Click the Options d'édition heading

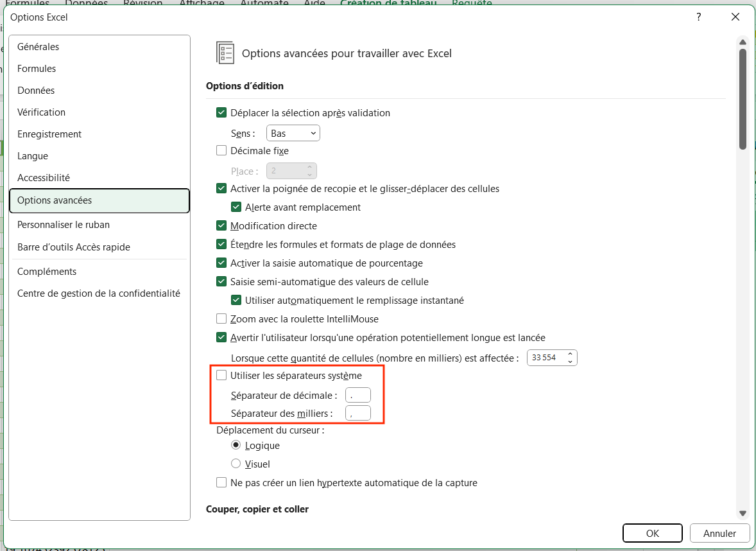click(x=245, y=86)
